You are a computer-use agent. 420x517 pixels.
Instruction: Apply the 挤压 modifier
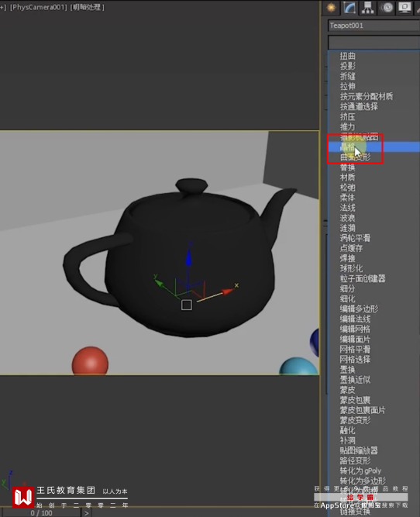click(x=347, y=117)
